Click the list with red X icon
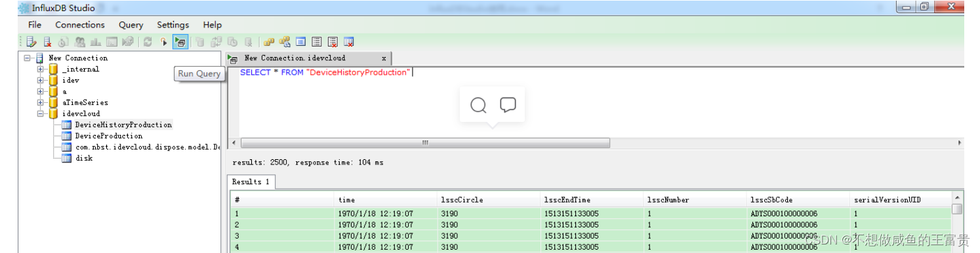Screen dimensions: 980x253 333,42
